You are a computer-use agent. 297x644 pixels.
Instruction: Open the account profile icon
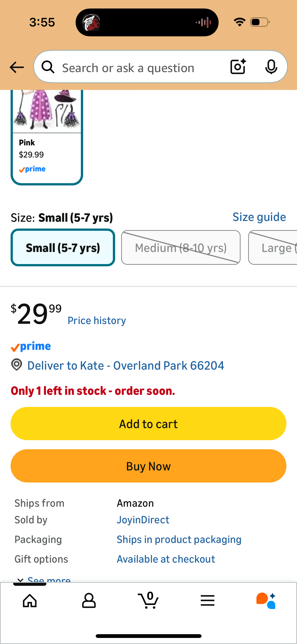[x=89, y=601]
